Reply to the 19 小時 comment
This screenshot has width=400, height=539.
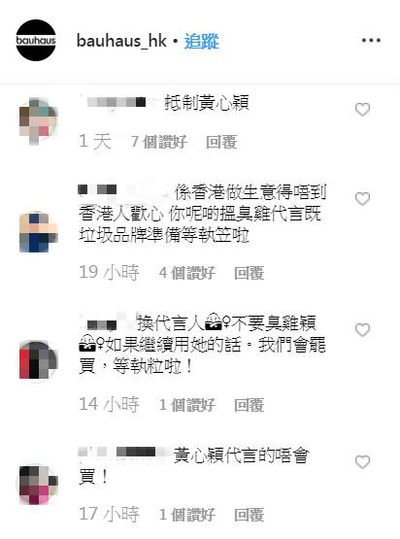(249, 273)
